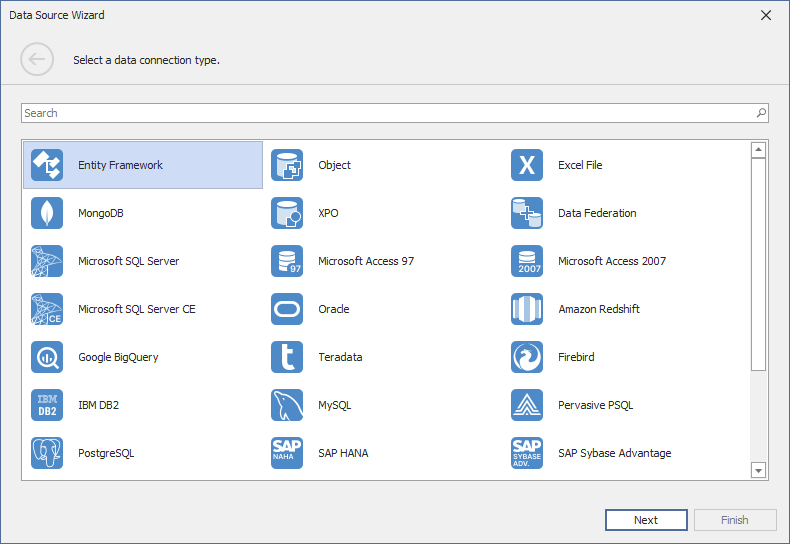Click the "Amazon Redshift" label
790x544 pixels.
(599, 309)
